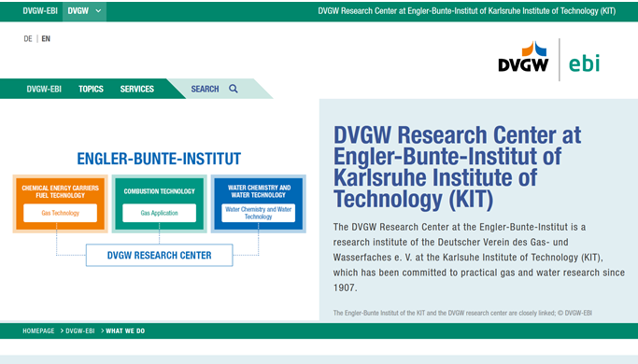Click the DVGW logo

tap(523, 57)
